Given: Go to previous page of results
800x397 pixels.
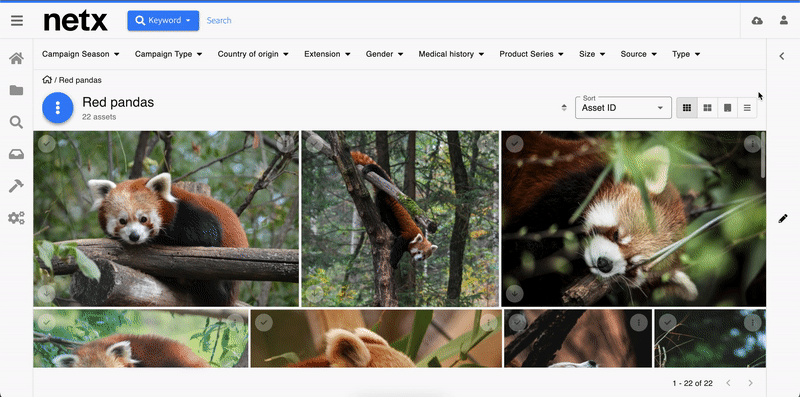Looking at the screenshot, I should click(x=728, y=383).
